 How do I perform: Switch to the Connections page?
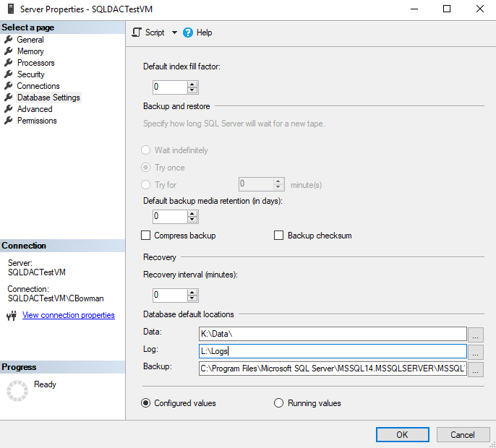coord(38,86)
